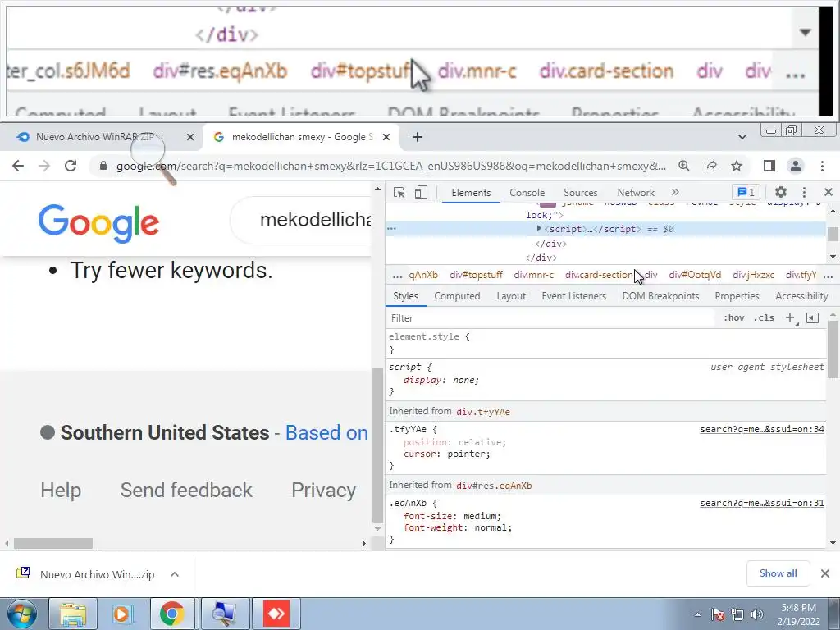The image size is (840, 630).
Task: Open Chrome side panel icon
Action: 769,166
